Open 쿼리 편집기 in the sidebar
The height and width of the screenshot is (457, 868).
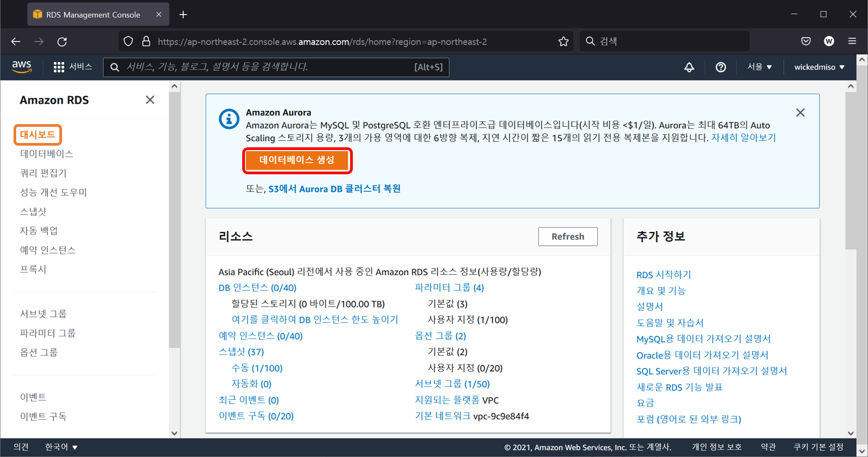[43, 173]
